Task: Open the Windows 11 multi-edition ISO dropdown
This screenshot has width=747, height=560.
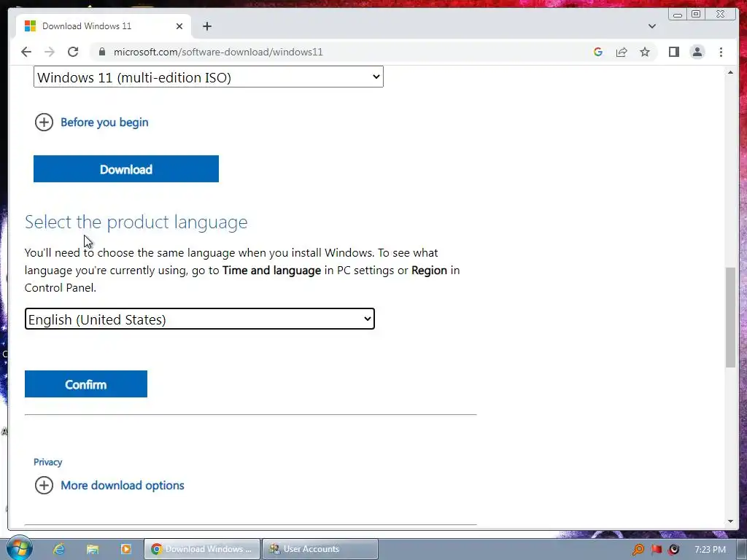Action: [208, 77]
